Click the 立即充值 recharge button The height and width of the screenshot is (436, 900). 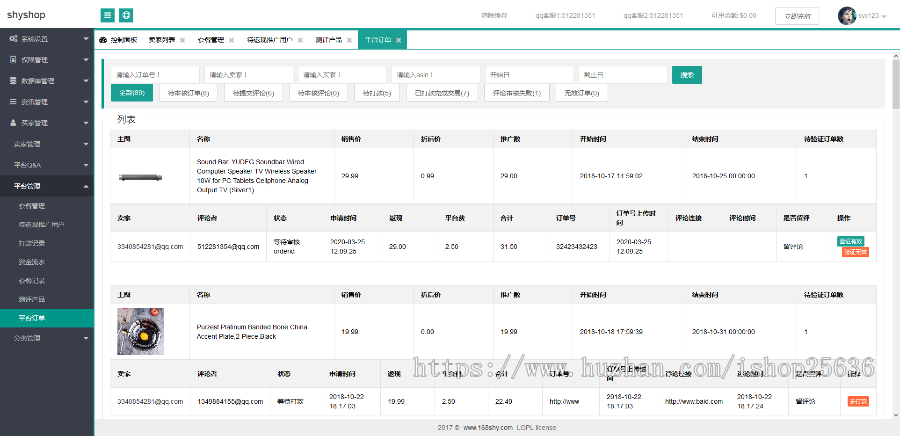797,16
